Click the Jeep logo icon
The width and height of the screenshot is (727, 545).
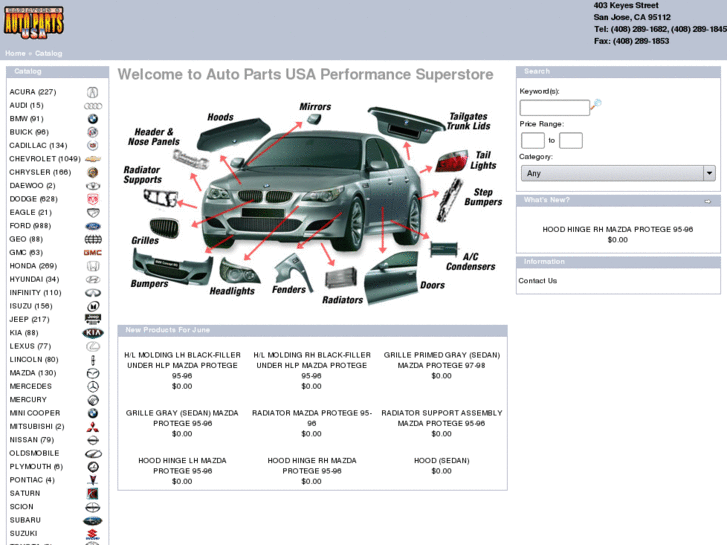(93, 319)
